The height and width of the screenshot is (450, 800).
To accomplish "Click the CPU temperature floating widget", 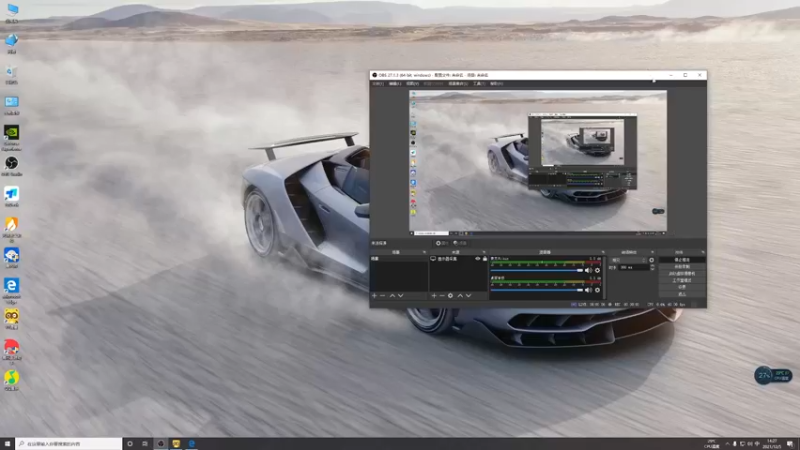I will (x=772, y=376).
